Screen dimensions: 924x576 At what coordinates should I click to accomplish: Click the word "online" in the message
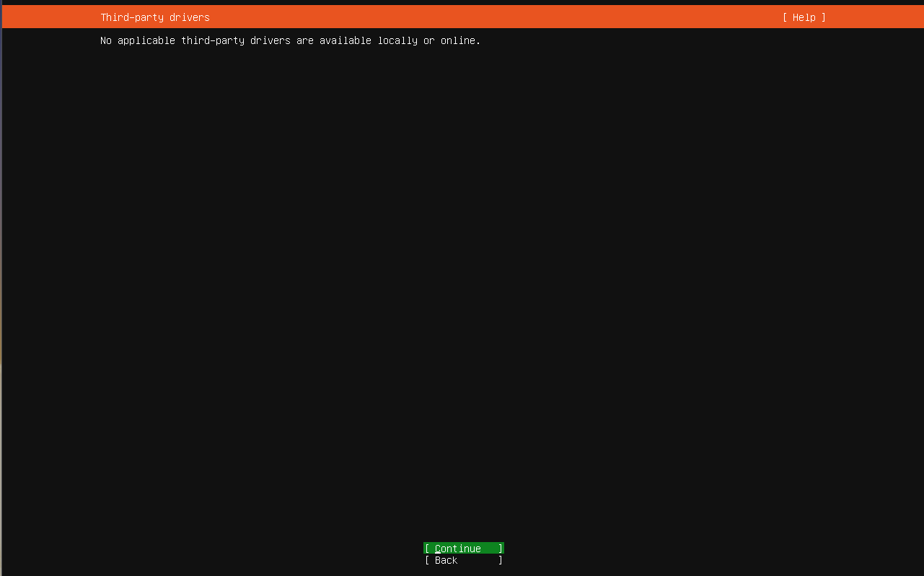click(457, 41)
